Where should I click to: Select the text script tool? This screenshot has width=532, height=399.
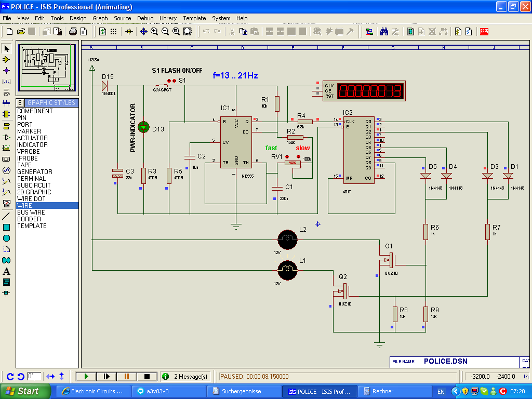[6, 92]
